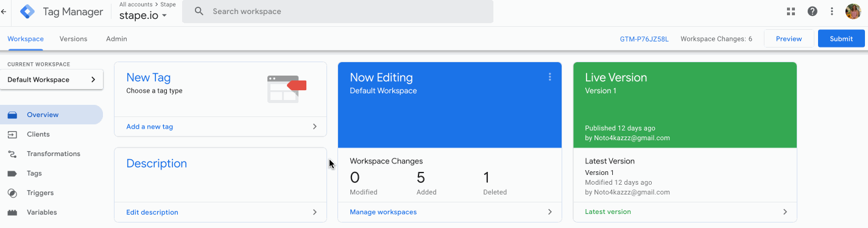Open the help question mark icon
This screenshot has width=868, height=228.
tap(812, 11)
